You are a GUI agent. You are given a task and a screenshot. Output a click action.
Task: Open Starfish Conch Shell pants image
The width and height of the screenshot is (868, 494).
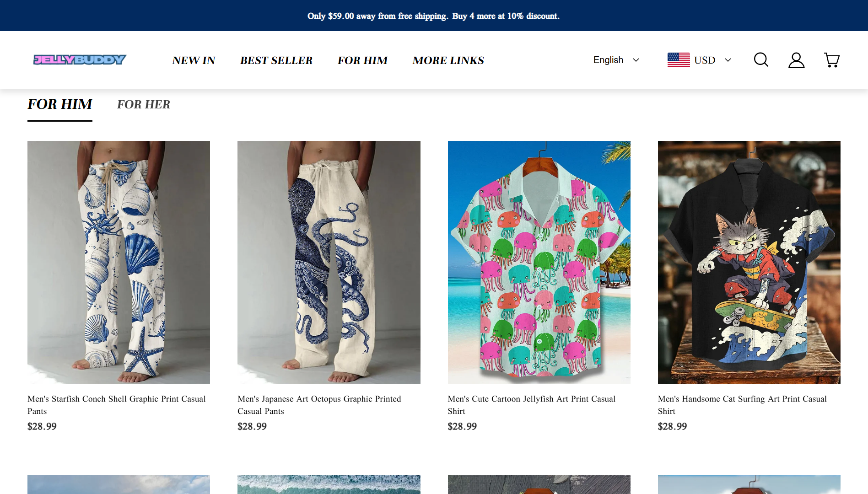tap(119, 262)
